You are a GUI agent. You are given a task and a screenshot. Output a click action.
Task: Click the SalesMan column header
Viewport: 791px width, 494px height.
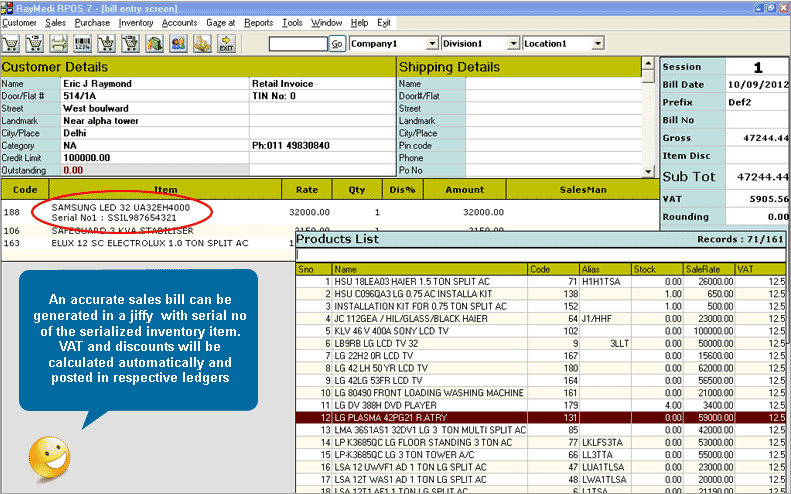tap(583, 190)
